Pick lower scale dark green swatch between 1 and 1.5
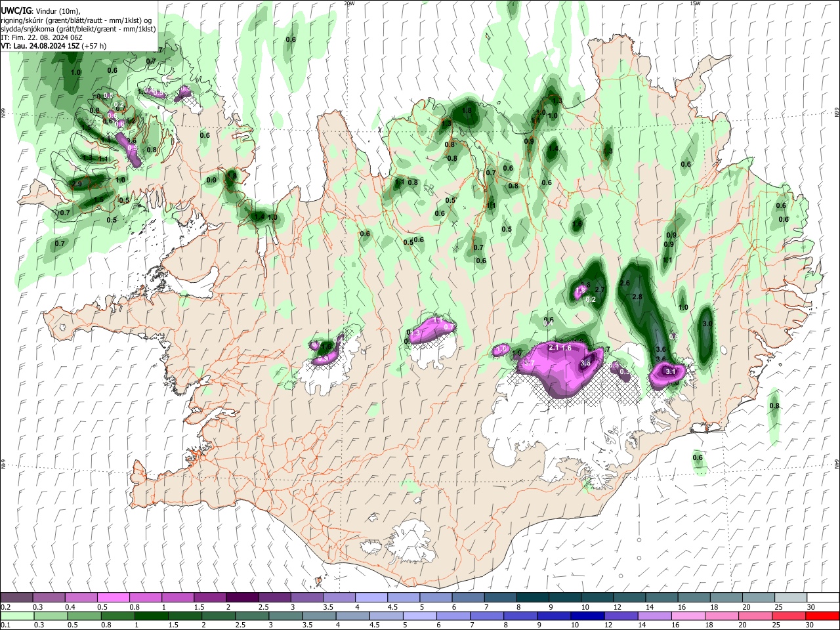 pyautogui.click(x=150, y=616)
